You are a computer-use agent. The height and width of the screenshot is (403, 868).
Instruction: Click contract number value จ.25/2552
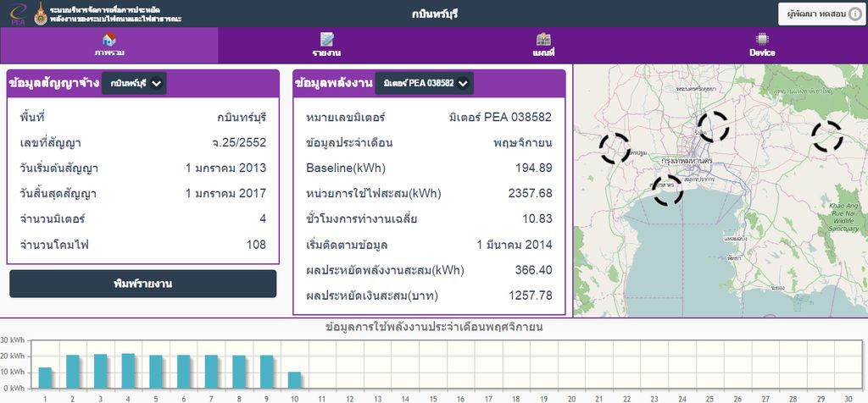click(x=238, y=143)
